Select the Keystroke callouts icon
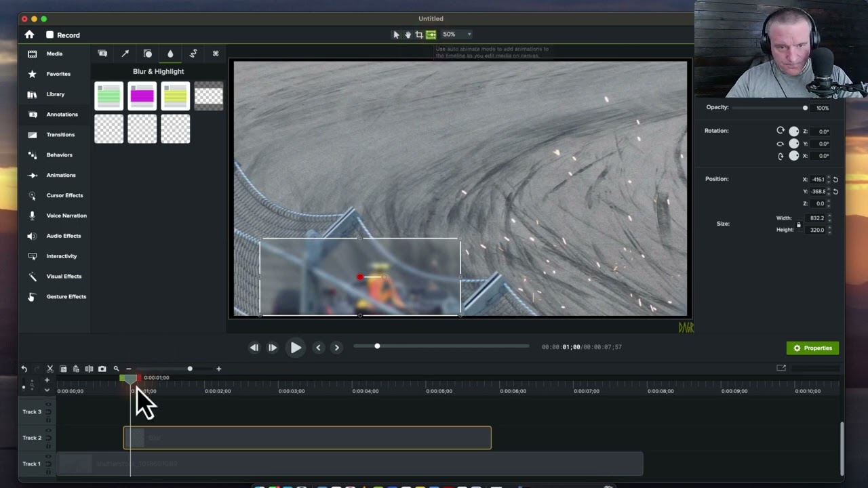868x488 pixels. tap(216, 54)
